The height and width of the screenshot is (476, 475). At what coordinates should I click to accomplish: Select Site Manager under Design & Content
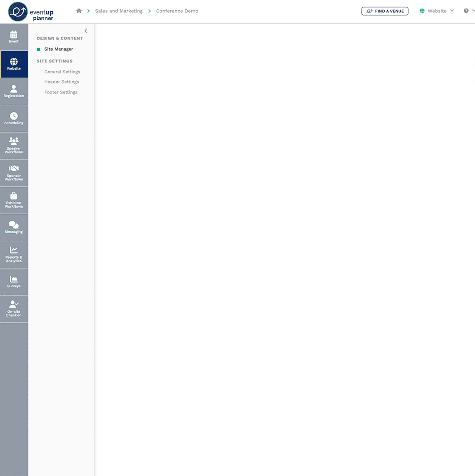[x=59, y=49]
